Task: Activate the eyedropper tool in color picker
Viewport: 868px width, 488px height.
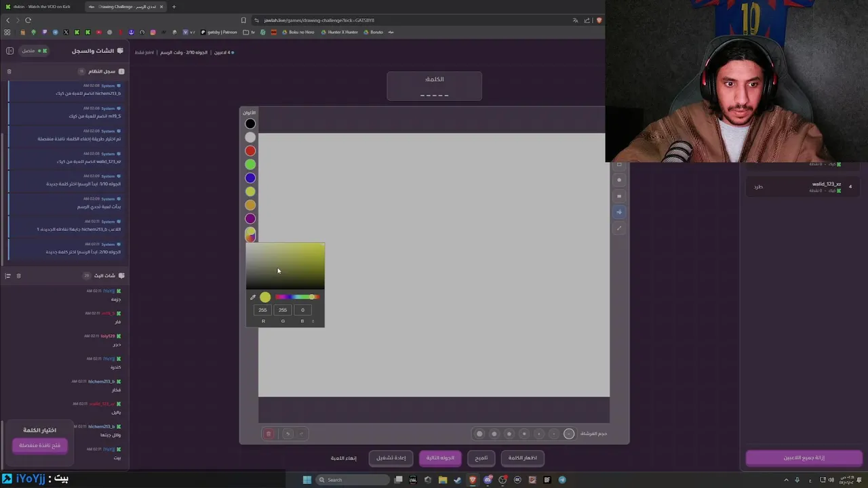Action: [x=253, y=297]
